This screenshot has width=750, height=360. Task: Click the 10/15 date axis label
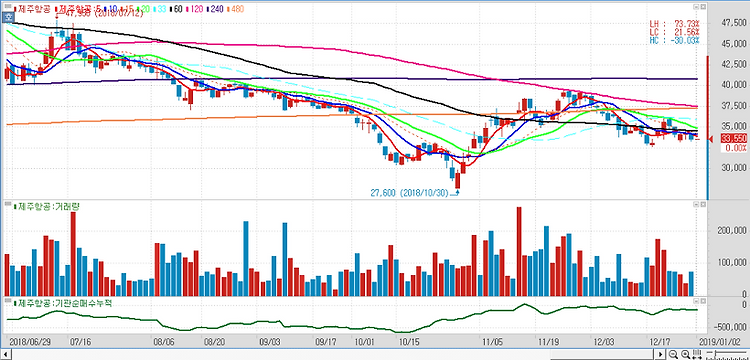pyautogui.click(x=408, y=342)
